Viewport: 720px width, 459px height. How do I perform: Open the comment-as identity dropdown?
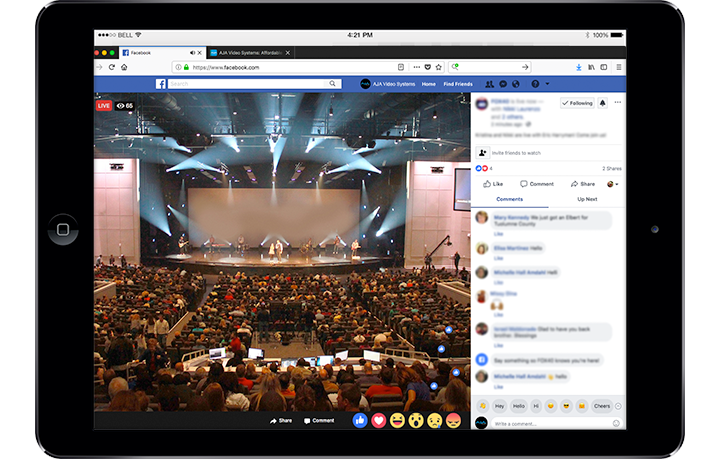613,184
